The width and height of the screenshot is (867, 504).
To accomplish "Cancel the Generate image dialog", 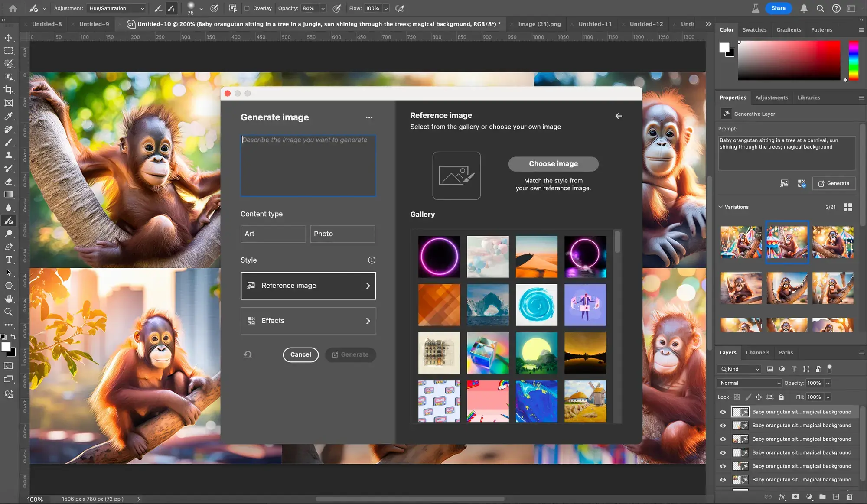I will (300, 354).
